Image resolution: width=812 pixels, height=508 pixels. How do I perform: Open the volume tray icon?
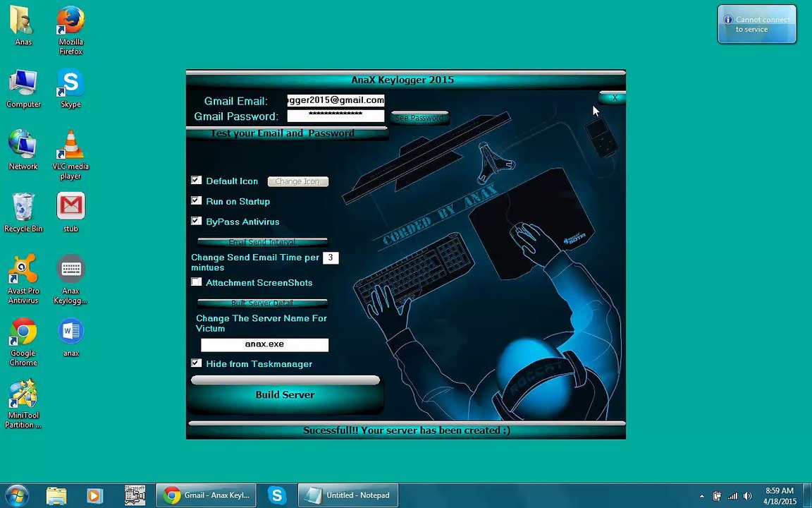747,496
